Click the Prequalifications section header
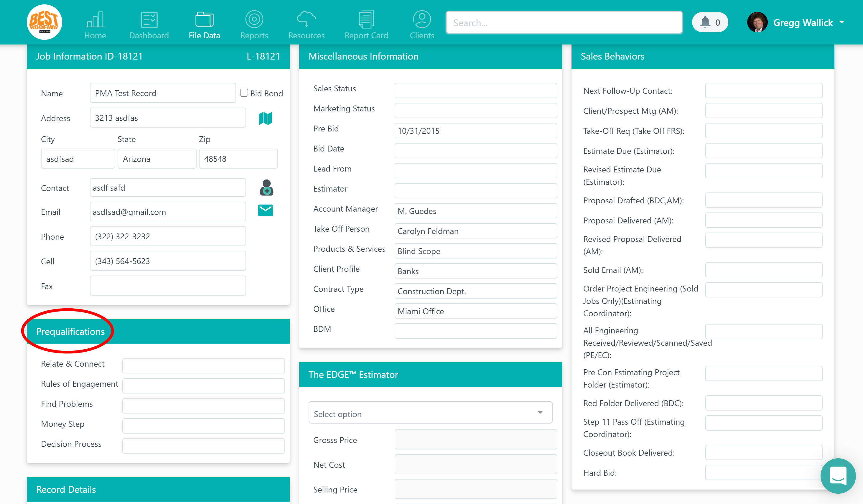Viewport: 863px width, 504px height. pos(158,332)
